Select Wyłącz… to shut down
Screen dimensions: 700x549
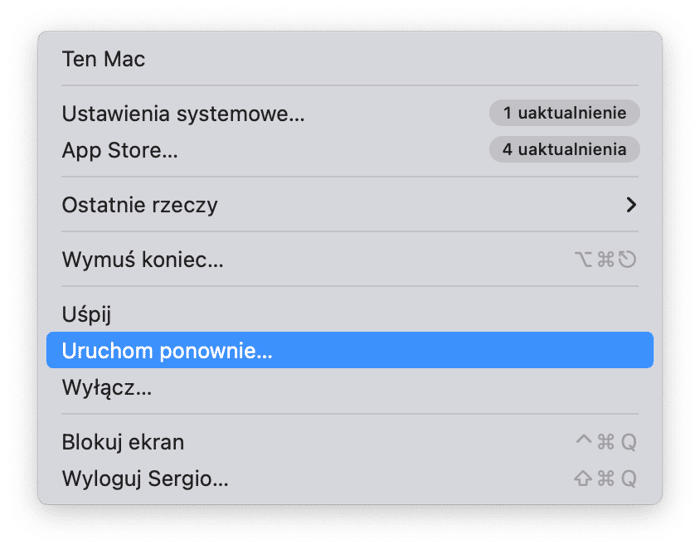[x=107, y=387]
